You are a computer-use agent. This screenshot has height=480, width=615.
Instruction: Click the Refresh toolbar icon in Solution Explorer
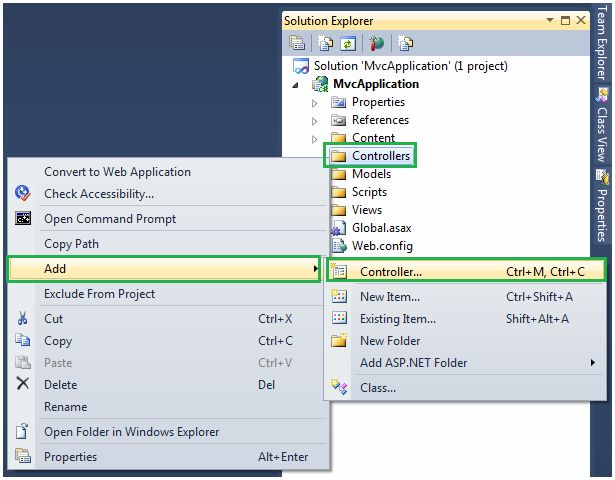click(348, 43)
